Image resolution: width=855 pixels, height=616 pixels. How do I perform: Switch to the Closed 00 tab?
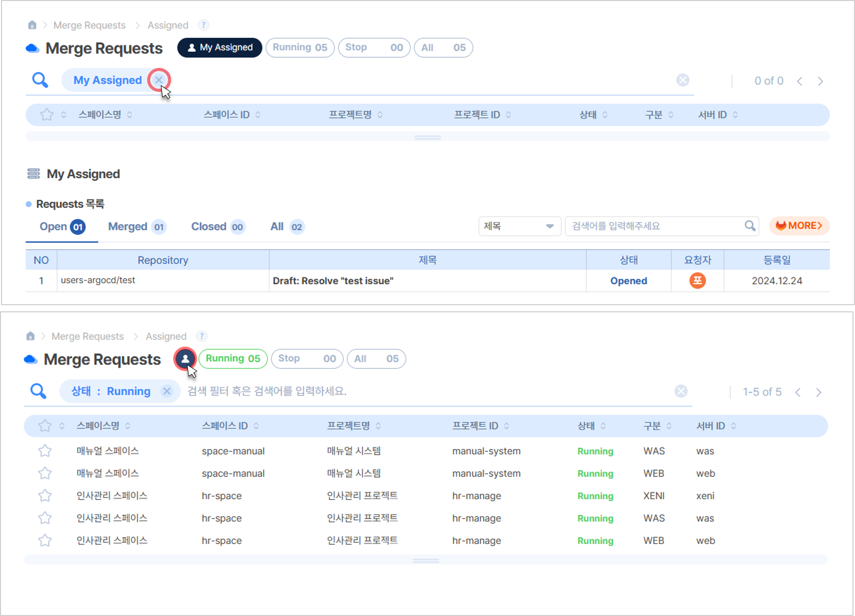pyautogui.click(x=218, y=227)
